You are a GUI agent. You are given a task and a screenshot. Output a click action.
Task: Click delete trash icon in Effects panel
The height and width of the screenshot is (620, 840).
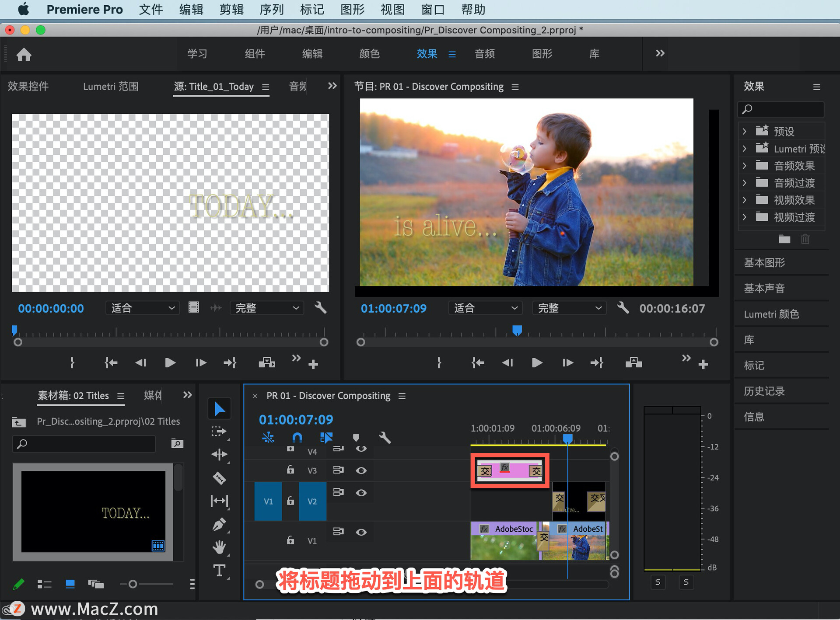pyautogui.click(x=805, y=239)
